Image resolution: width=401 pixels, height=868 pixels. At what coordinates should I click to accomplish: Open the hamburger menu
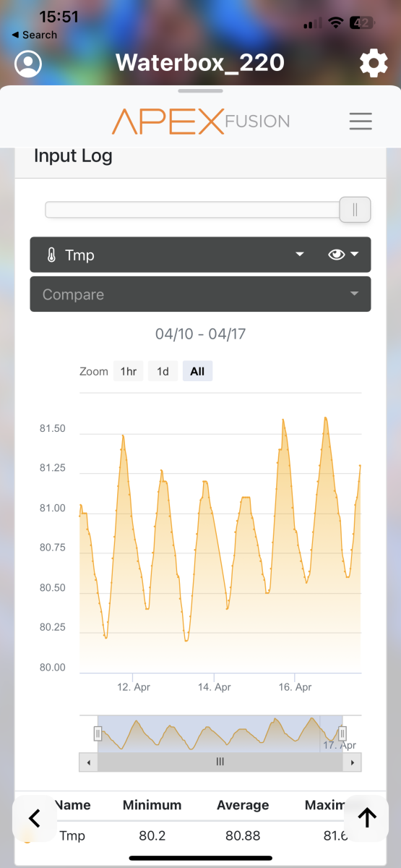361,121
